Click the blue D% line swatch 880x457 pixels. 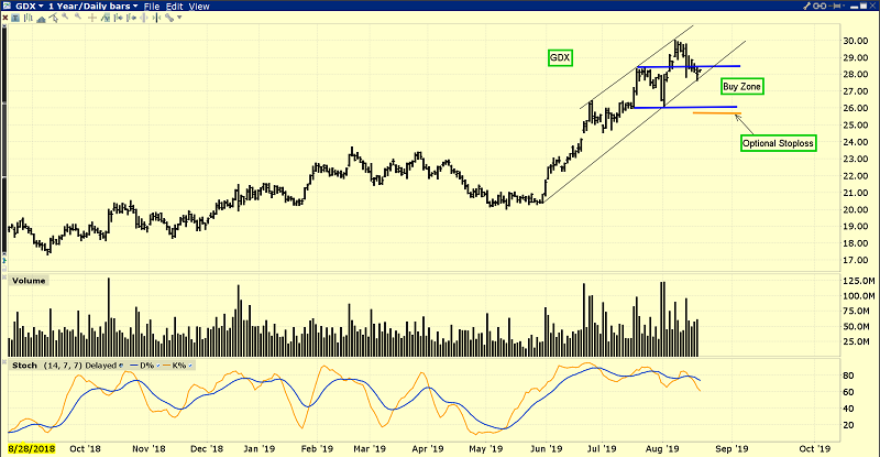pyautogui.click(x=134, y=365)
